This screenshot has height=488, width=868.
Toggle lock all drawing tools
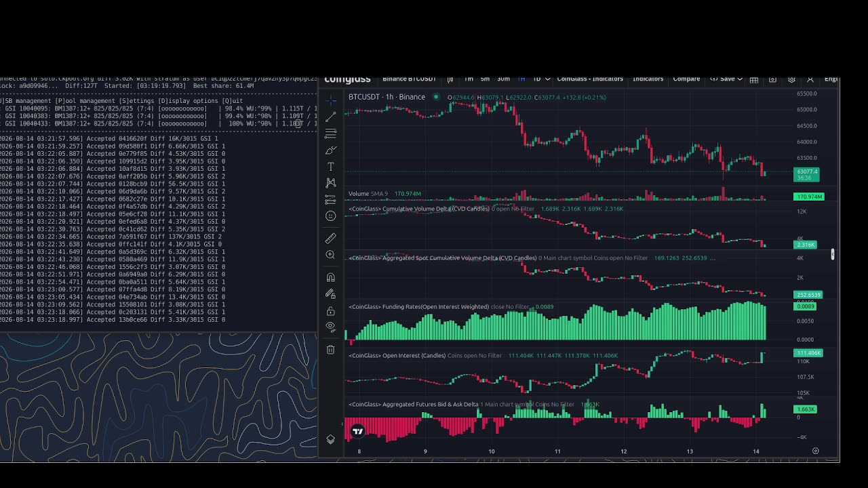tap(330, 311)
